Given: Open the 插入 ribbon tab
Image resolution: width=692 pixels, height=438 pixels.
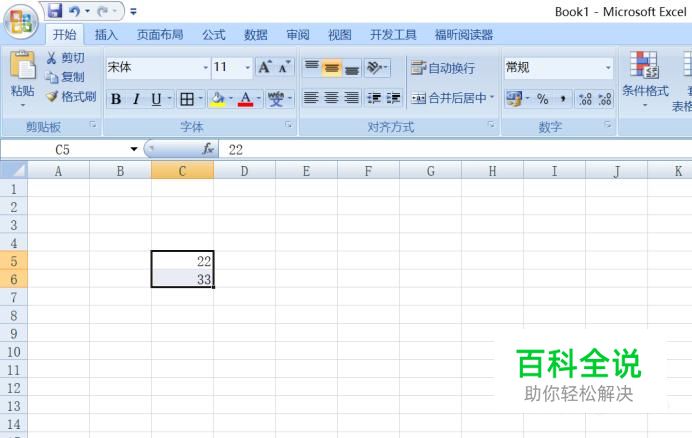Looking at the screenshot, I should tap(106, 34).
